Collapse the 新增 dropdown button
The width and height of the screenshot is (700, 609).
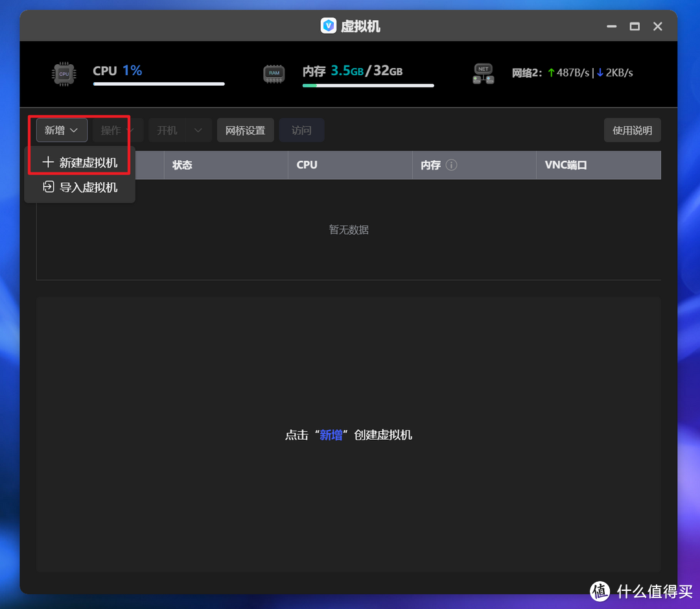(62, 130)
